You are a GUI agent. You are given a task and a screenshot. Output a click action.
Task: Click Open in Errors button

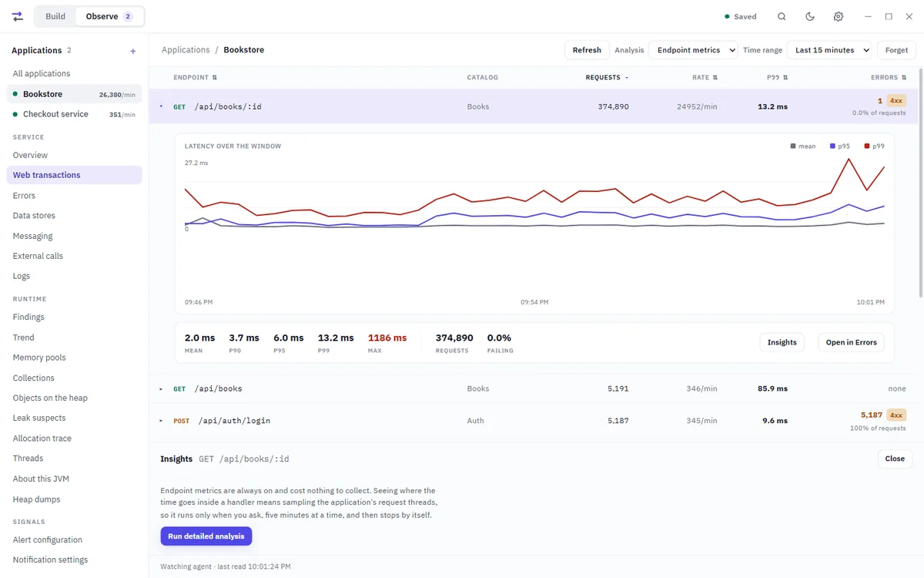click(851, 342)
